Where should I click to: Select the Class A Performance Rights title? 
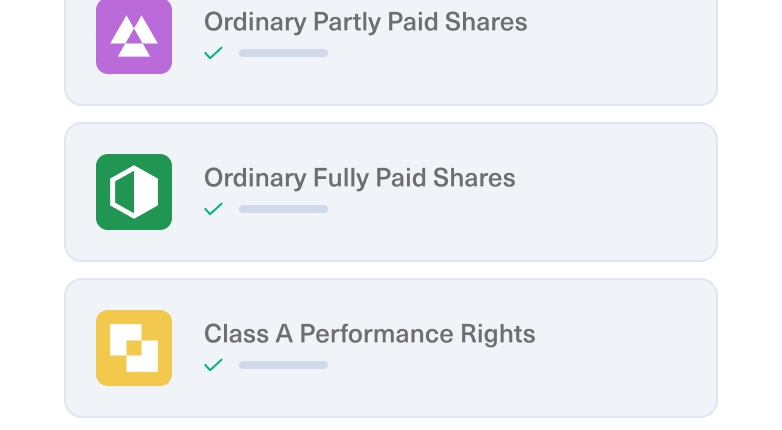point(370,334)
